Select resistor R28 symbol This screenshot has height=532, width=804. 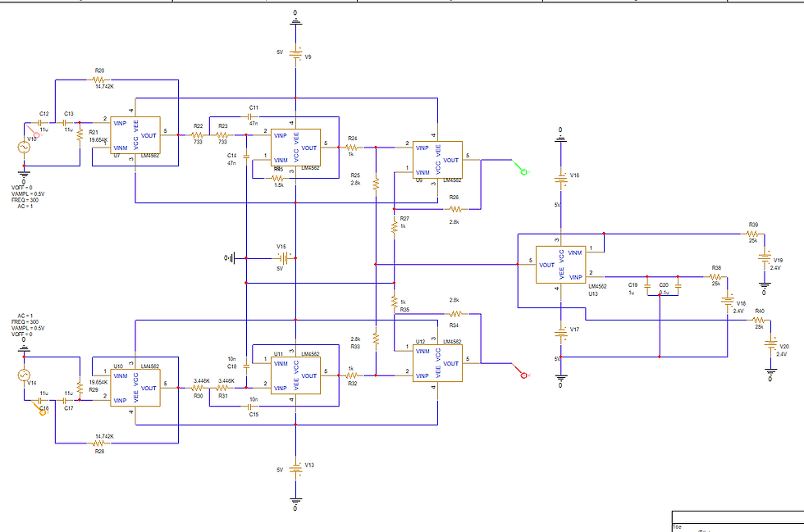99,443
